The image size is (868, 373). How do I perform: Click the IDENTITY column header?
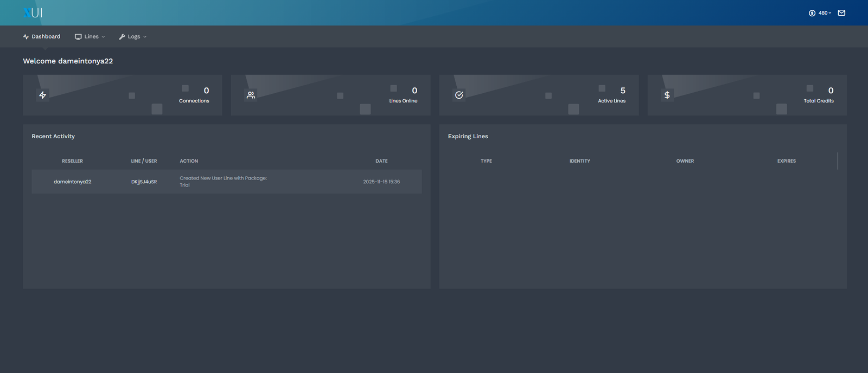(x=579, y=161)
